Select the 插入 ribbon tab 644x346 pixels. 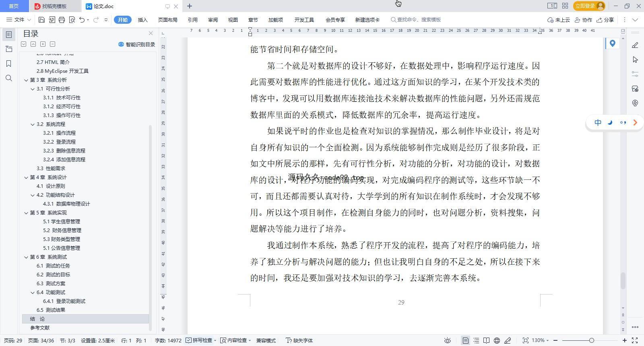(x=142, y=20)
